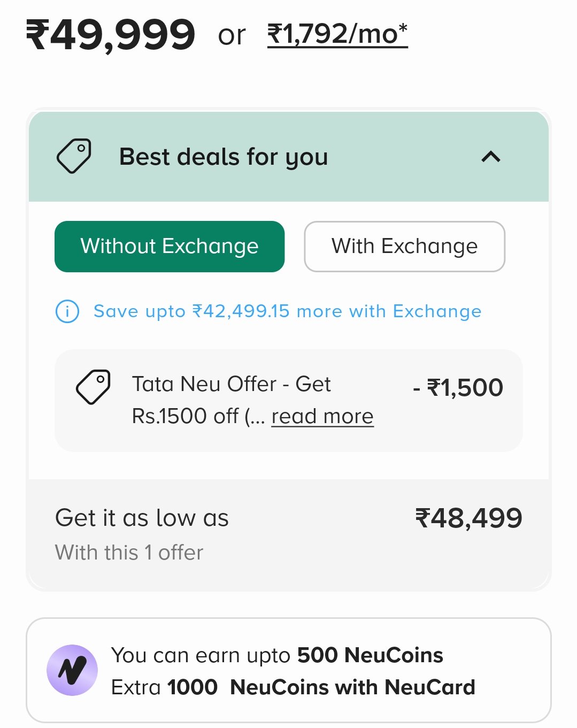The height and width of the screenshot is (728, 577).
Task: Tap the purple NeuCoins logo icon
Action: [72, 670]
